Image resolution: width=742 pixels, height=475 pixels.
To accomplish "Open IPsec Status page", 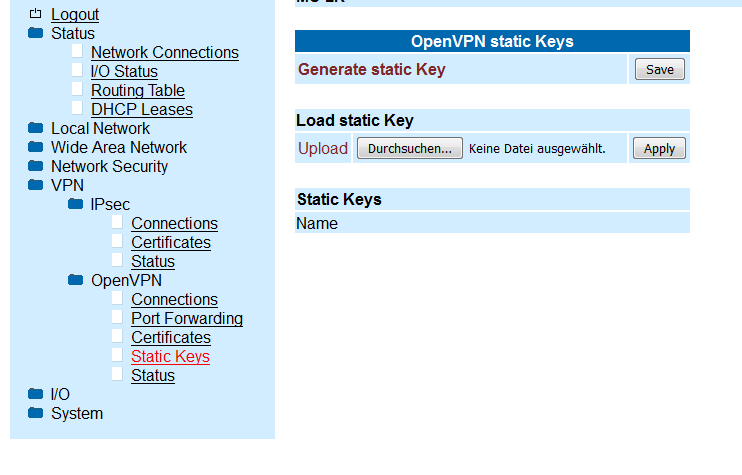I will pyautogui.click(x=153, y=261).
